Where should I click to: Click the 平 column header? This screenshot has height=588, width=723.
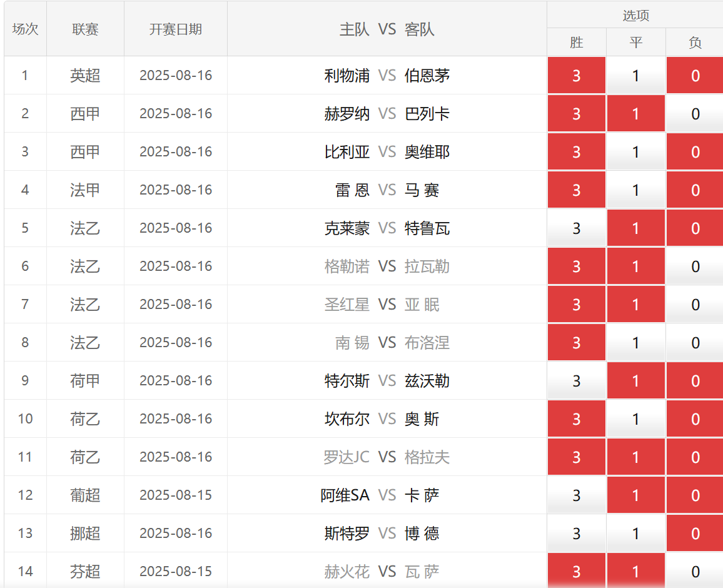click(636, 43)
